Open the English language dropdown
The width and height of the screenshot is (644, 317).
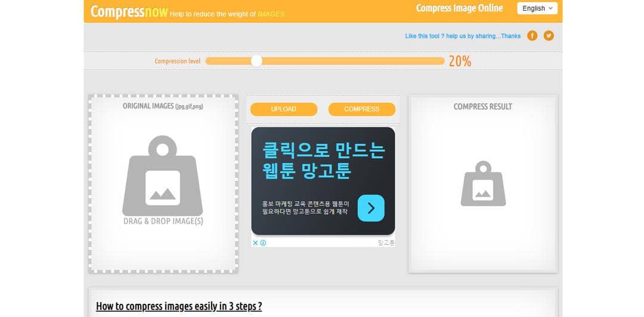tap(537, 8)
